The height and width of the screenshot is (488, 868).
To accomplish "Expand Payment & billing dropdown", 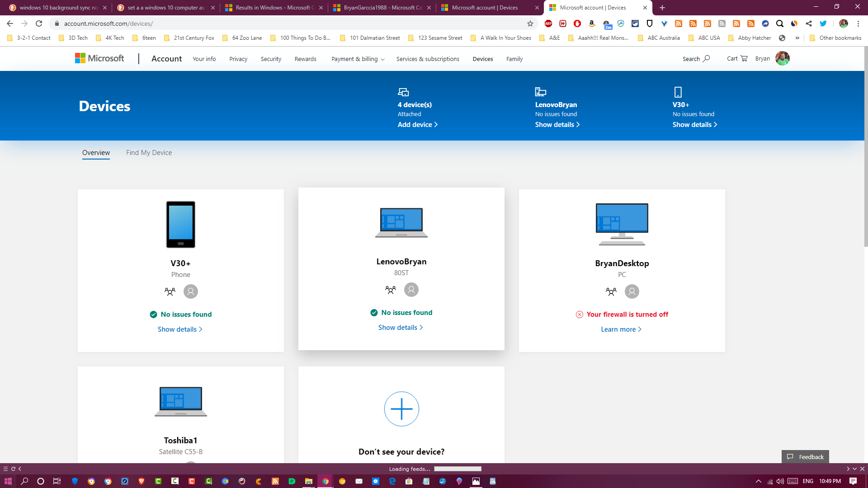I will [358, 59].
